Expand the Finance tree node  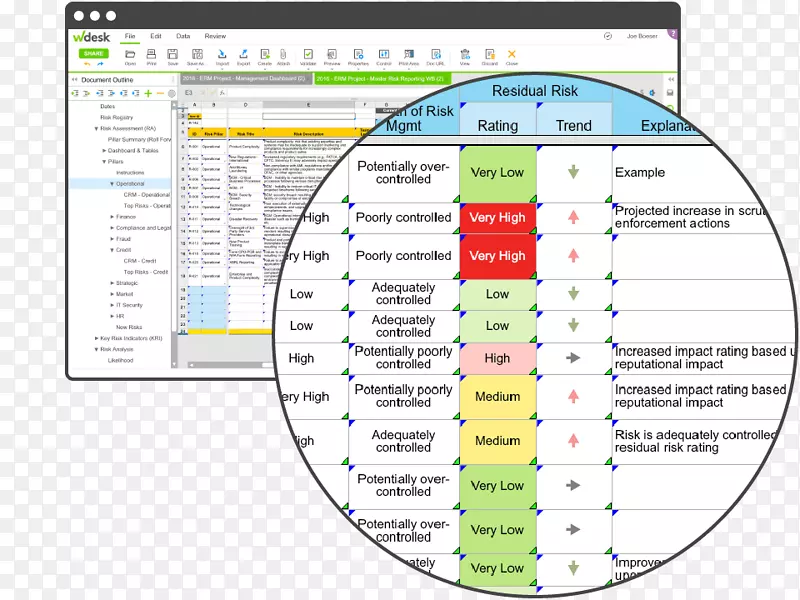point(112,216)
